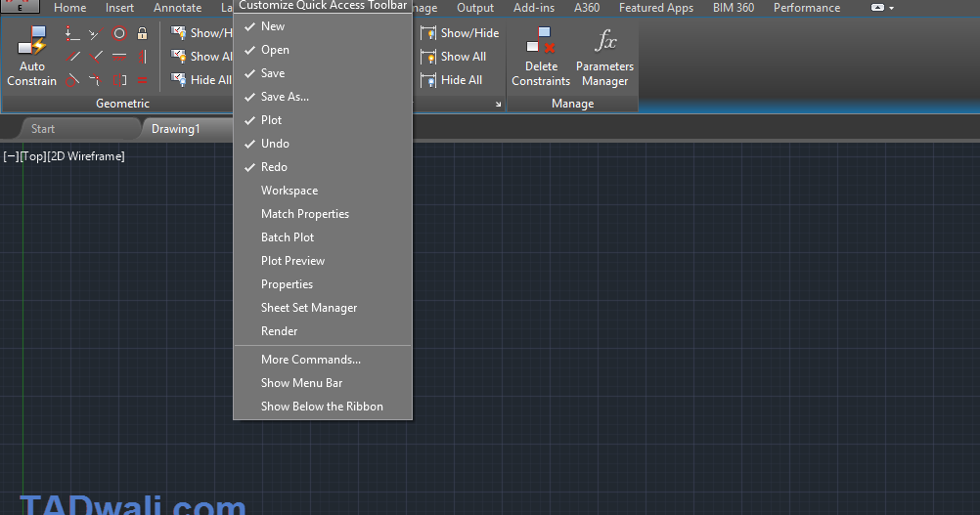Apply the Symmetric geometric constraint

(119, 80)
